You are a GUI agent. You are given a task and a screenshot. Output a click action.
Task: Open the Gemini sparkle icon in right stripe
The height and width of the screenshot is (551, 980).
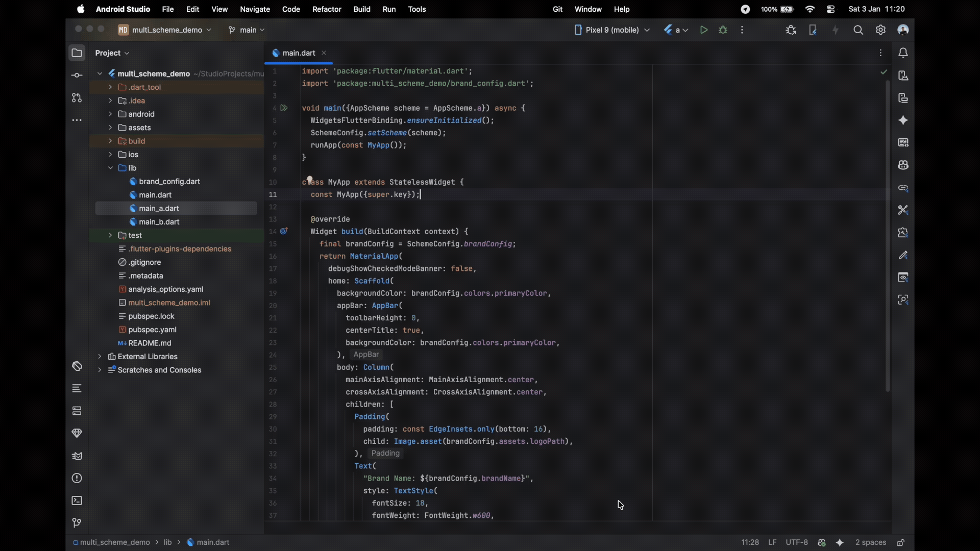(903, 120)
